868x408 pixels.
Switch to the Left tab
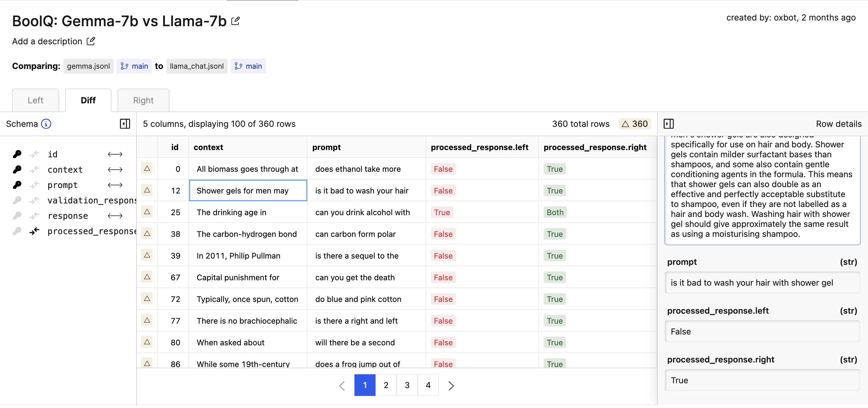click(x=35, y=100)
